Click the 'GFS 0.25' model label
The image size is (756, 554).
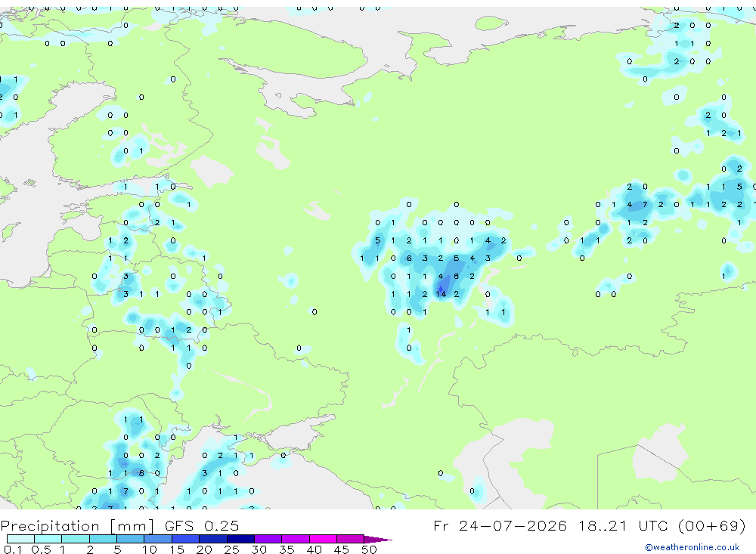click(202, 525)
